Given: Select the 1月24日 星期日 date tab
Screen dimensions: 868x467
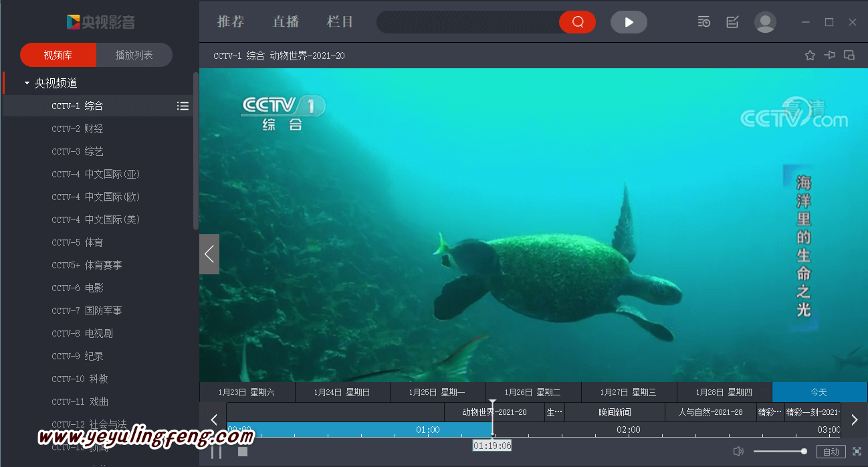Looking at the screenshot, I should click(x=342, y=392).
